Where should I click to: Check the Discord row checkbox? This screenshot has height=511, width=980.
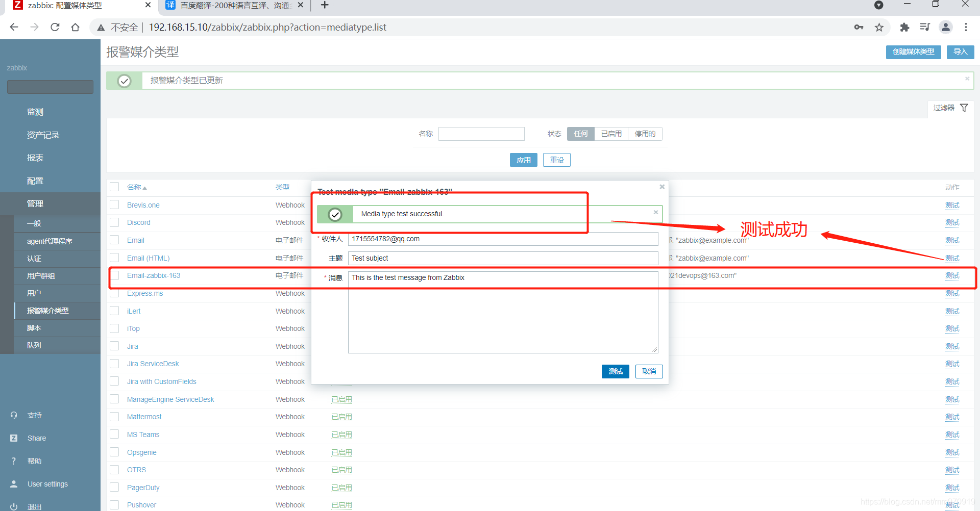tap(114, 222)
